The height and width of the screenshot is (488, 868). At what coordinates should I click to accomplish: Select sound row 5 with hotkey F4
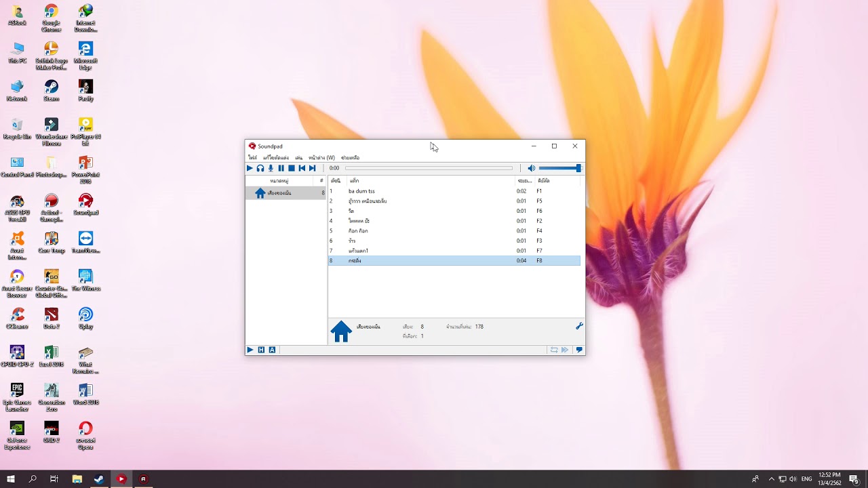[x=454, y=230]
